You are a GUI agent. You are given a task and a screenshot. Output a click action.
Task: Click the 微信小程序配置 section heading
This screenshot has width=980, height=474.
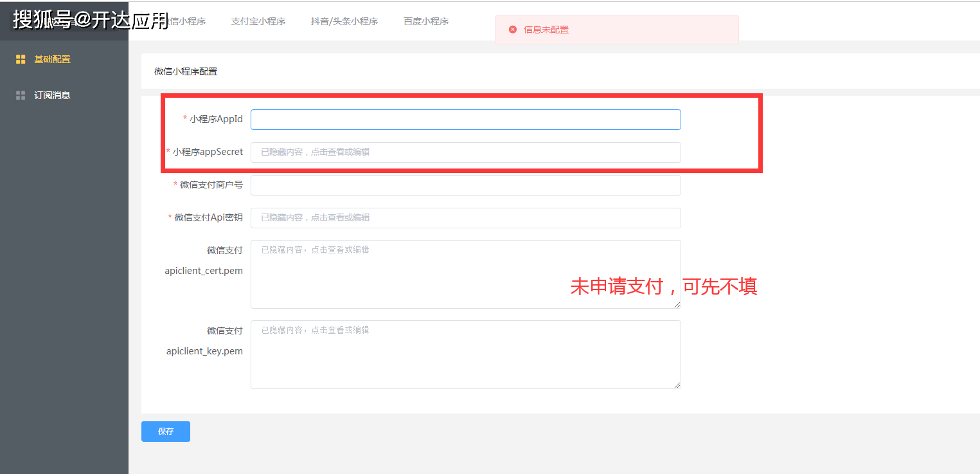(x=186, y=71)
